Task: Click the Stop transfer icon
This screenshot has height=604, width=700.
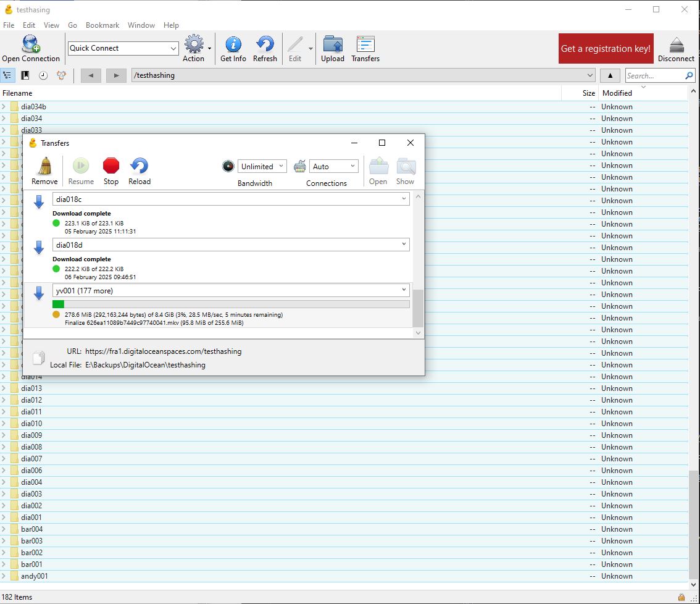Action: 111,166
